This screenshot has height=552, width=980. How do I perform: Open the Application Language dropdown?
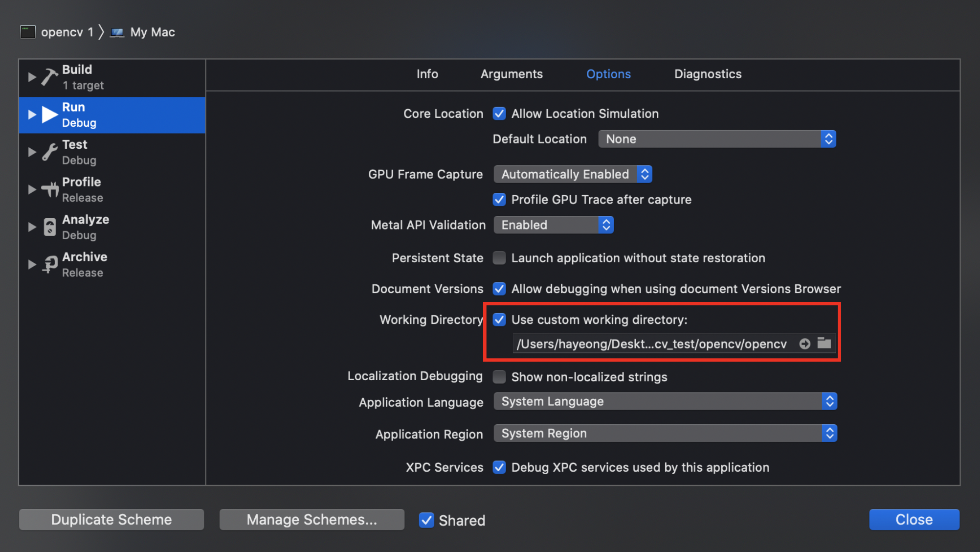[665, 401]
